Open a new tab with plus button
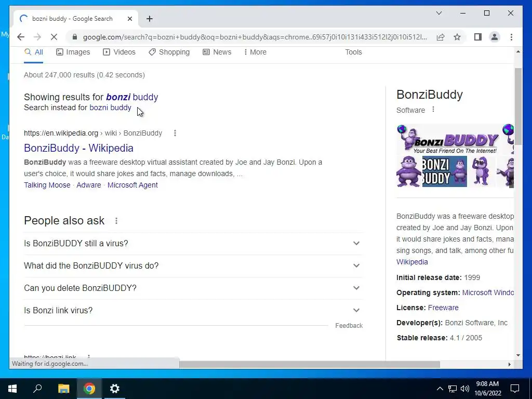532x399 pixels. [x=150, y=19]
